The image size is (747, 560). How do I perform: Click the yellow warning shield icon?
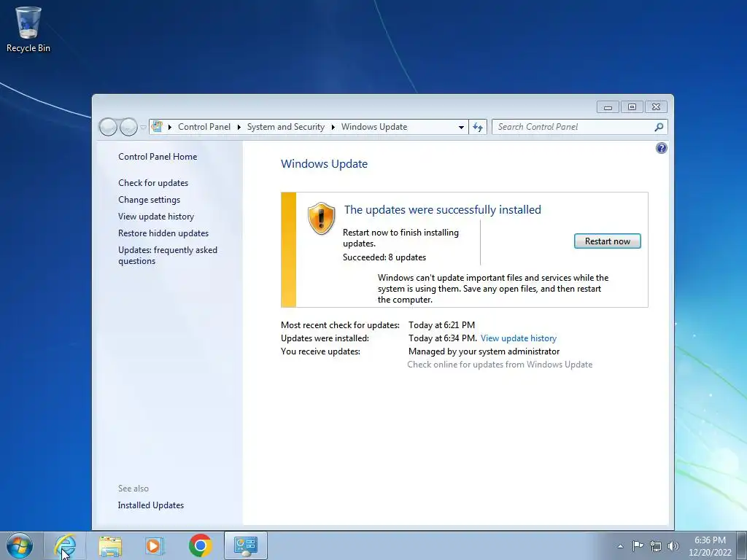321,219
